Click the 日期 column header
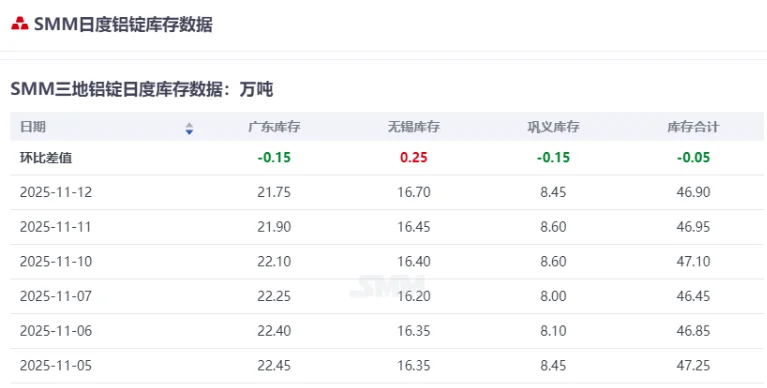The width and height of the screenshot is (767, 388). 33,127
